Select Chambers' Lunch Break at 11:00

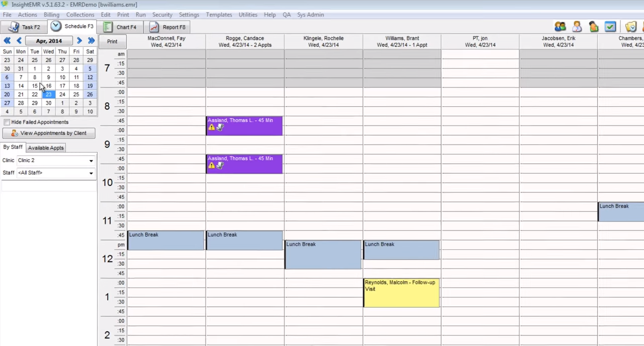(621, 212)
